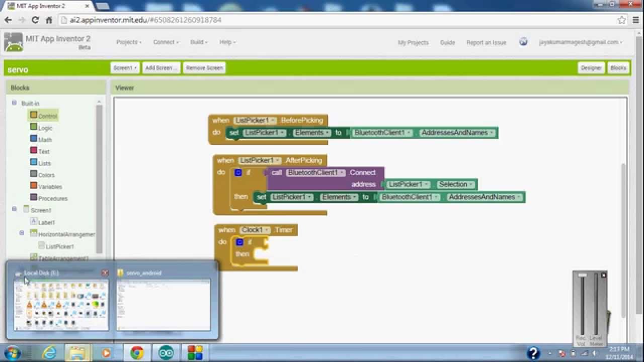Screen dimensions: 644x362
Task: Open the Guide link
Action: [447, 43]
